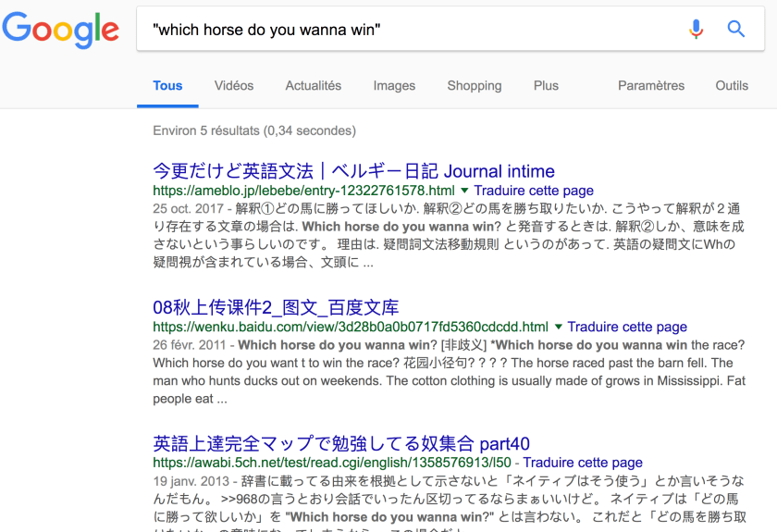The width and height of the screenshot is (777, 532).
Task: Go to the Shopping tab
Action: pos(474,86)
